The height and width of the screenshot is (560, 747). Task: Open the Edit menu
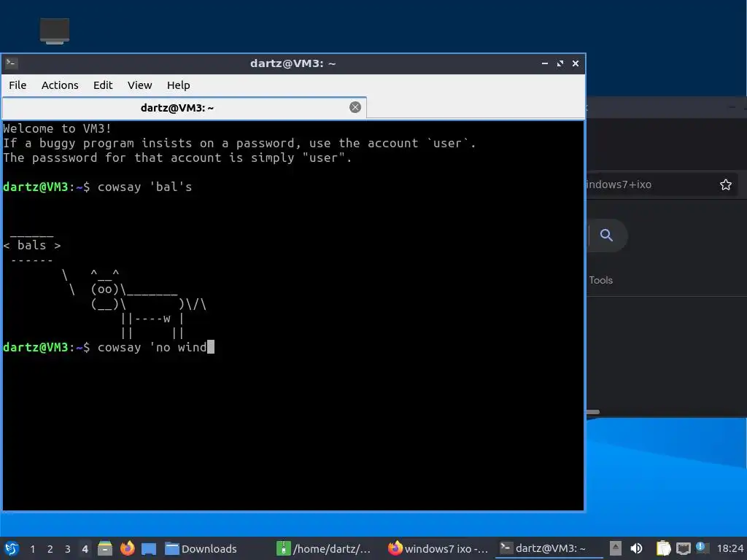pos(102,85)
